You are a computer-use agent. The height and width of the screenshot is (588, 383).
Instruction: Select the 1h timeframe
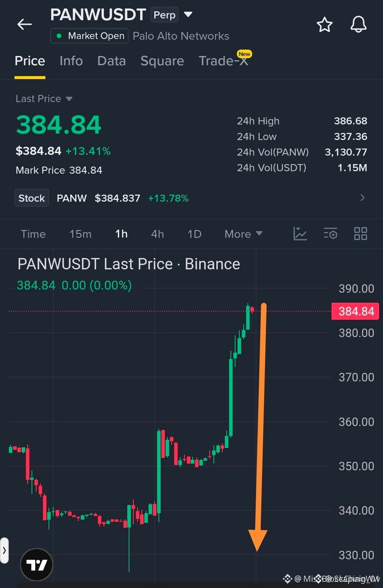click(x=121, y=234)
